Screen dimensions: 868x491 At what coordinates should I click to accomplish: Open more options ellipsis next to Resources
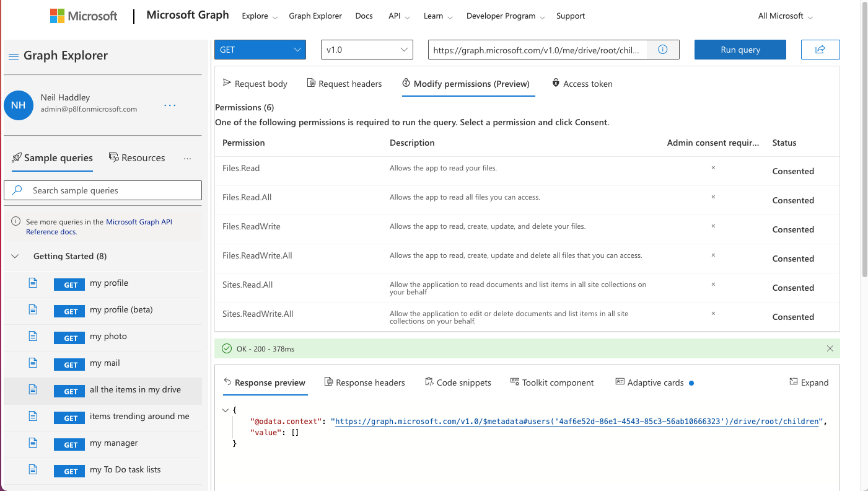coord(187,159)
